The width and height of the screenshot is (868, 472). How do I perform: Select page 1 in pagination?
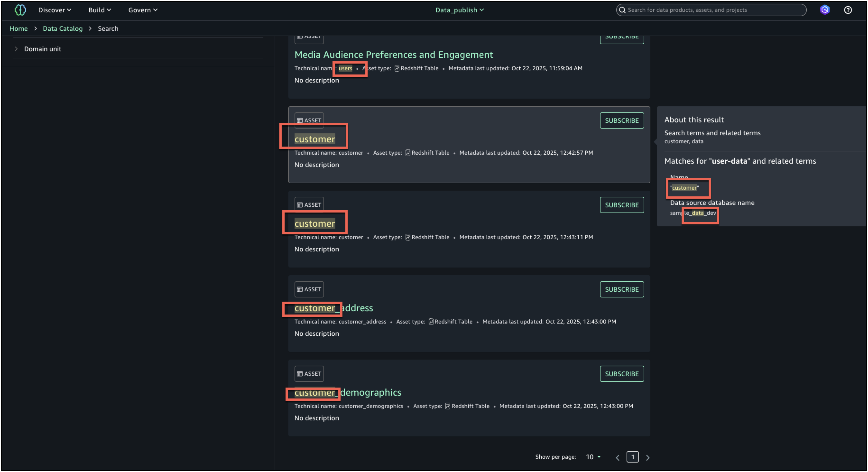[x=633, y=457]
